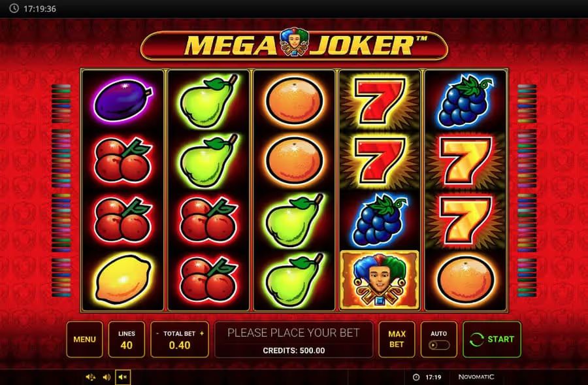Select the mute sound icon
The image size is (588, 385).
123,377
